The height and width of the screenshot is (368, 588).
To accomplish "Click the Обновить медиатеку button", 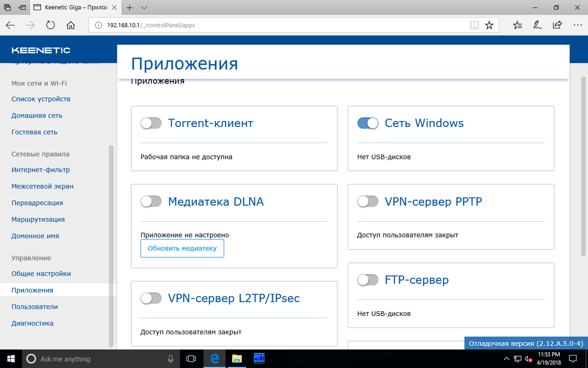I will coord(182,249).
